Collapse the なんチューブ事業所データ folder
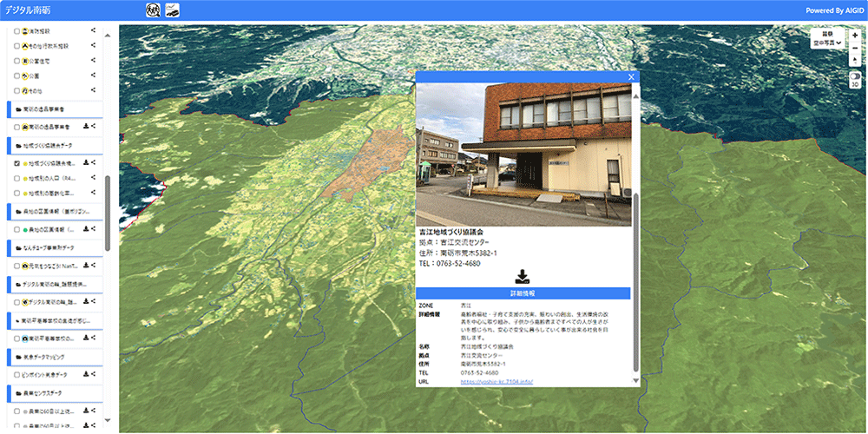Viewport: 868px width, 434px height. pyautogui.click(x=55, y=248)
